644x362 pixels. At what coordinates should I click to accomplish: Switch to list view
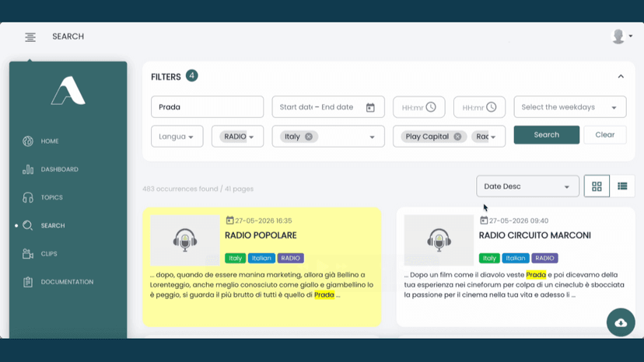coord(622,186)
